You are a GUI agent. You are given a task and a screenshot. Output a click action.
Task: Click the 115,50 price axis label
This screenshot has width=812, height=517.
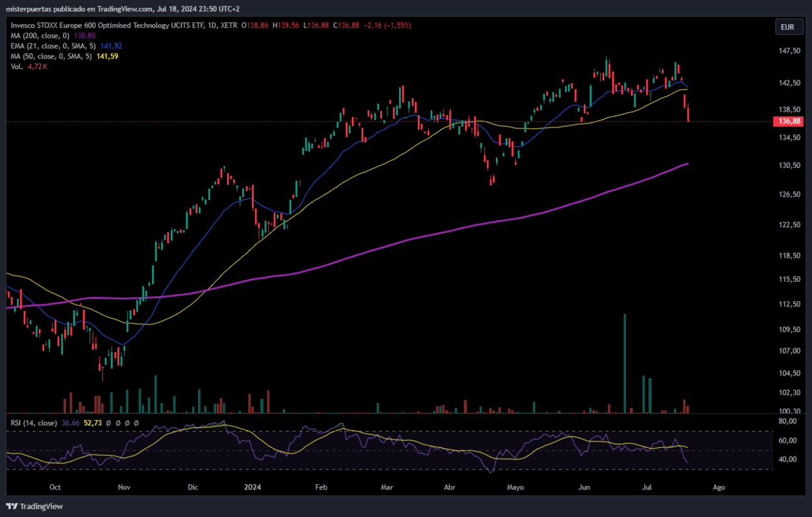(x=788, y=279)
